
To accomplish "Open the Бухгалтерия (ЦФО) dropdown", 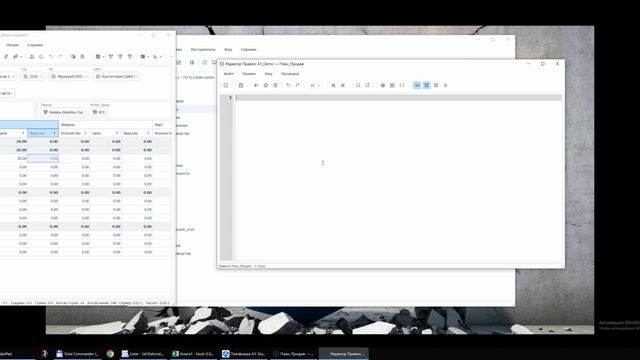I will (117, 76).
